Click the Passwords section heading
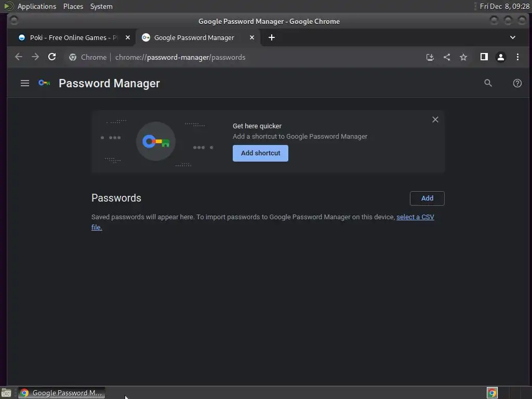 116,198
